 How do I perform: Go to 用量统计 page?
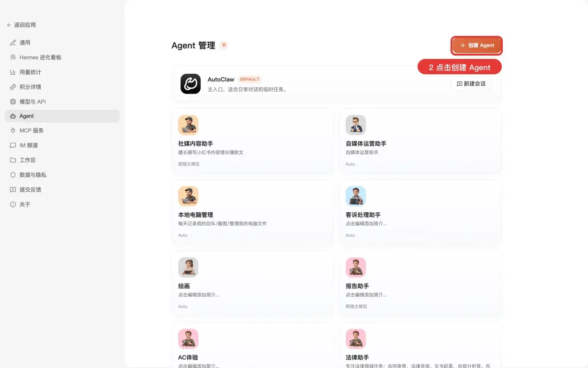coord(62,72)
